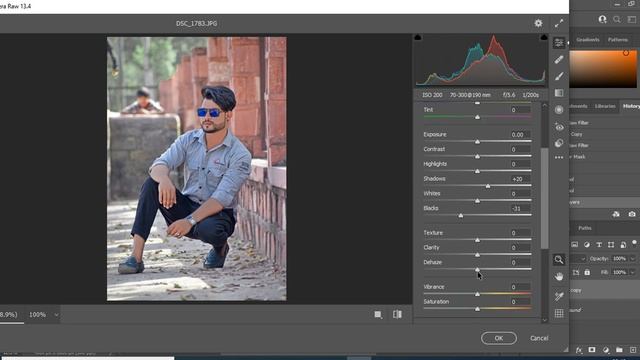
Task: Click the Shadows slider handle
Action: tap(488, 186)
